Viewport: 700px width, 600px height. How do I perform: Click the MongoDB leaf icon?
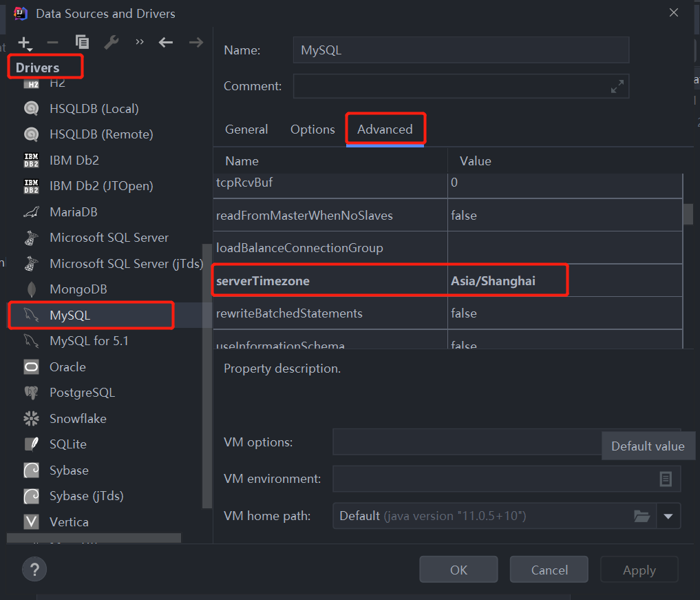(x=31, y=289)
